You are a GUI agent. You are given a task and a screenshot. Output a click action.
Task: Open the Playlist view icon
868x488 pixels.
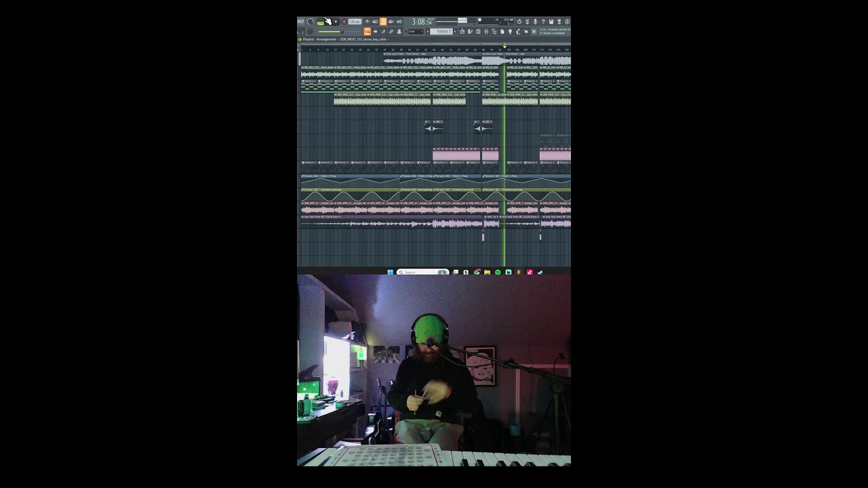462,31
